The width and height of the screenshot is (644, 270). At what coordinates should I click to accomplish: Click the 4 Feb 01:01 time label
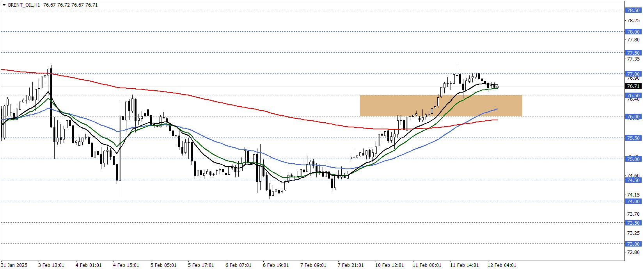coord(89,265)
